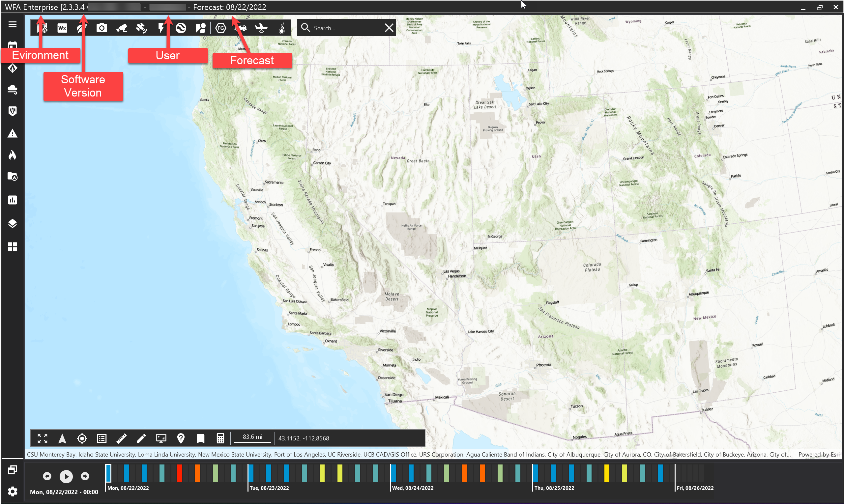Select the pencil draw tool

click(141, 438)
